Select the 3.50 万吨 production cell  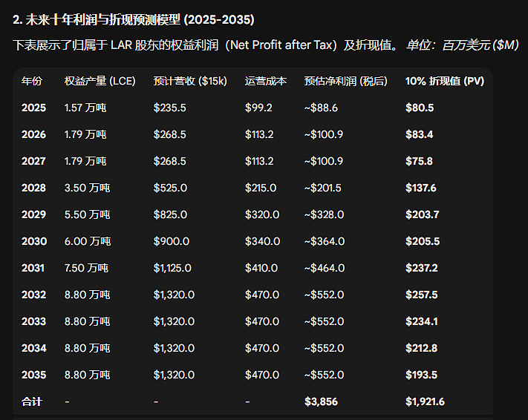(x=88, y=188)
